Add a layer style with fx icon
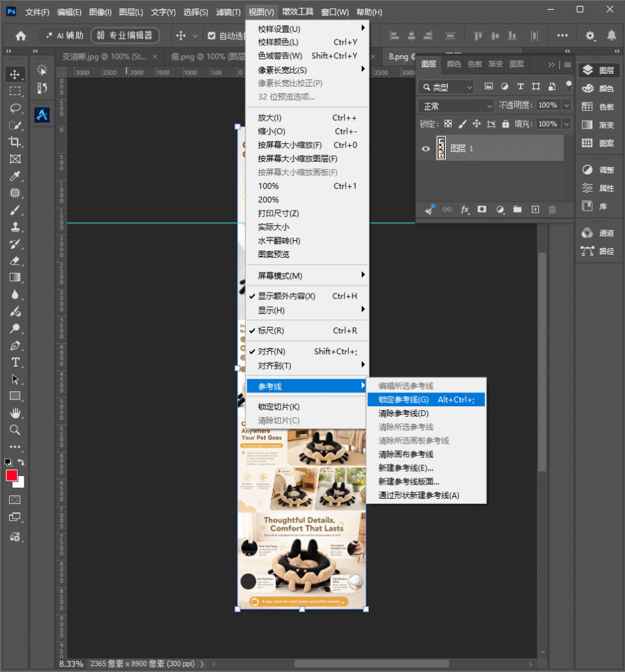The width and height of the screenshot is (625, 672). pyautogui.click(x=465, y=209)
